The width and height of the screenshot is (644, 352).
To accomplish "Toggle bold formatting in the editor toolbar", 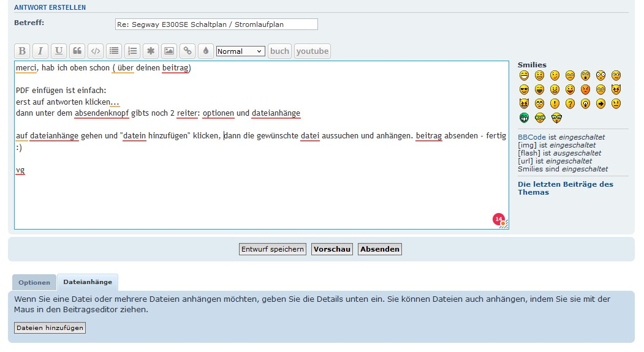I will [x=22, y=51].
